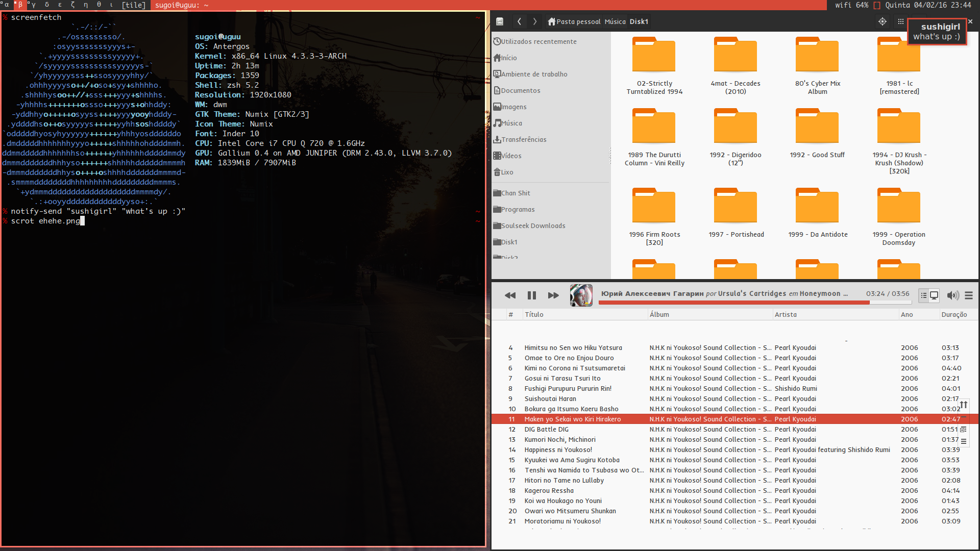The width and height of the screenshot is (980, 551).
Task: Sort the track list by Álbum column
Action: click(659, 314)
